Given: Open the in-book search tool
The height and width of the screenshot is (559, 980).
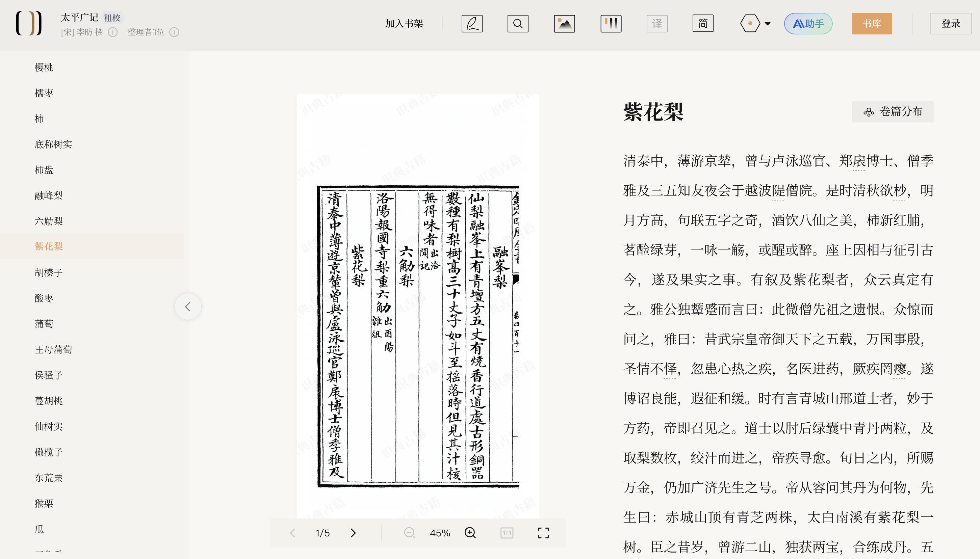Looking at the screenshot, I should click(x=518, y=23).
